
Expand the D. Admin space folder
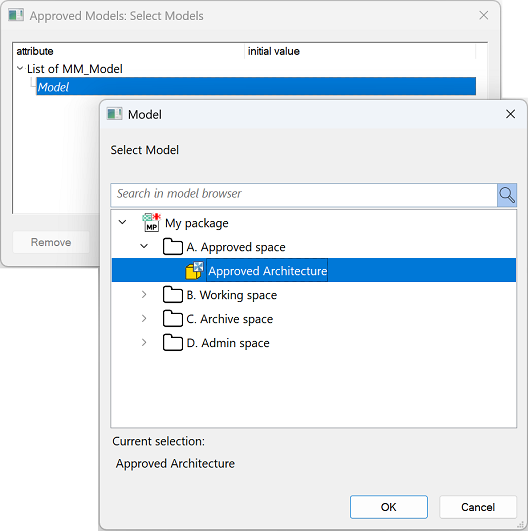coord(144,343)
